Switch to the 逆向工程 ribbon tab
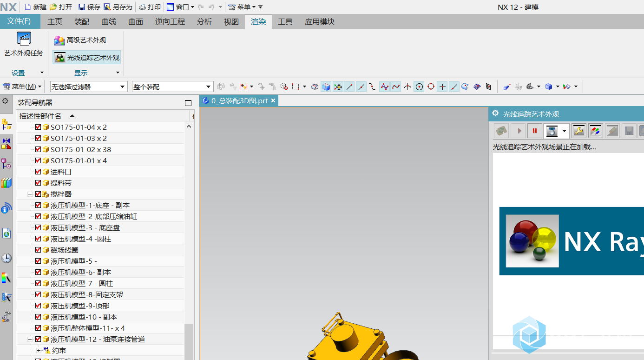This screenshot has width=644, height=360. coord(170,21)
